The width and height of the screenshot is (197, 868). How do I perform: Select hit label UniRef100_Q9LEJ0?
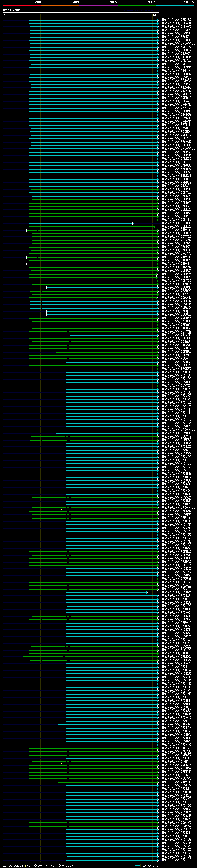click(x=177, y=135)
